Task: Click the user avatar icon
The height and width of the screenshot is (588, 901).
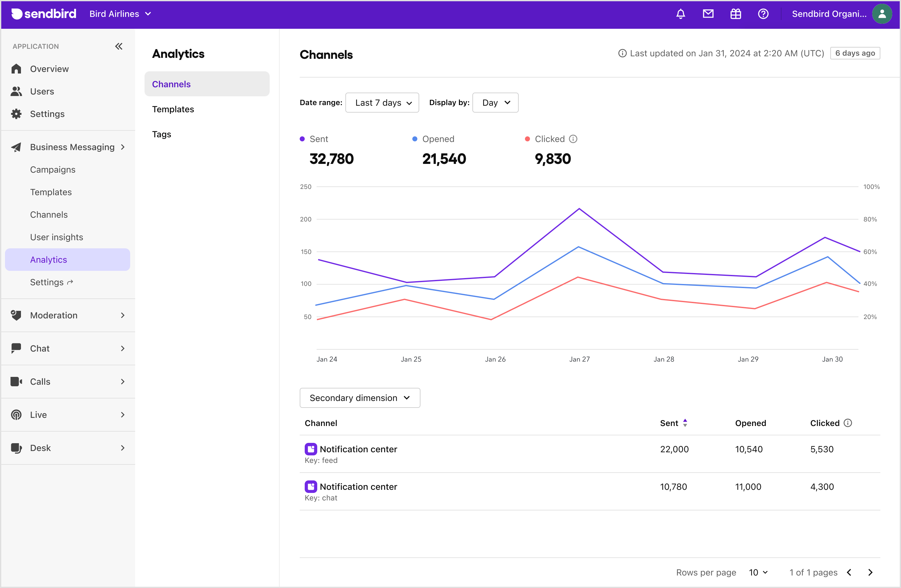Action: (882, 14)
